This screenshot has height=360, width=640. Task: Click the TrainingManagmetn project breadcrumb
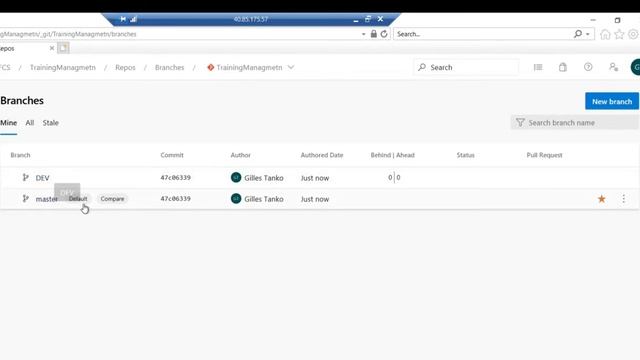click(x=63, y=67)
